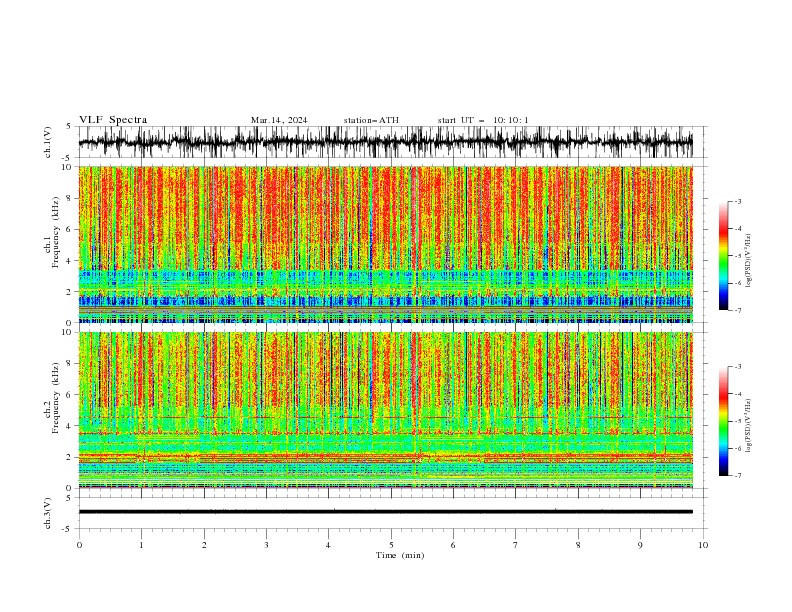Click the time axis tick label "9"
792x612 pixels.
[x=640, y=545]
